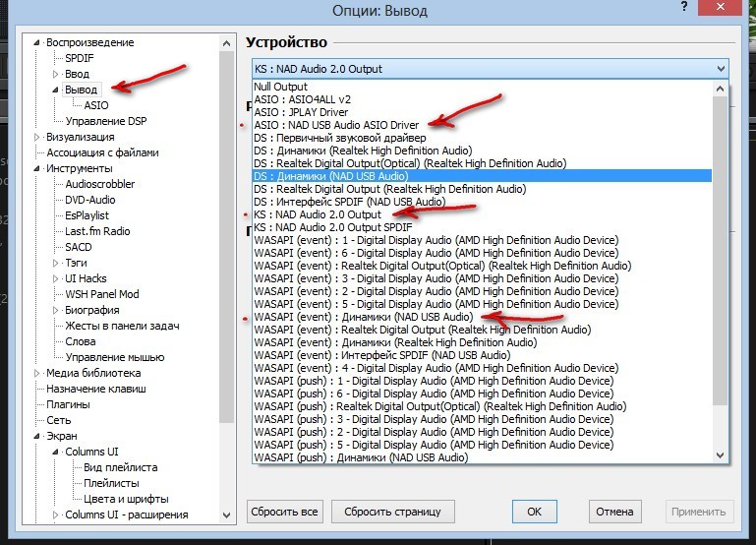Choose Null Output device
The image size is (756, 545).
point(482,87)
